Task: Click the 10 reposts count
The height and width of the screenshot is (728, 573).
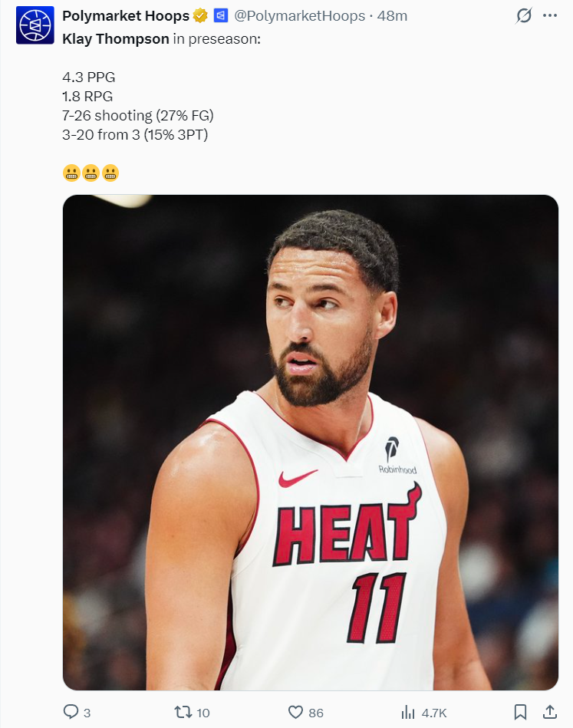Action: point(203,713)
